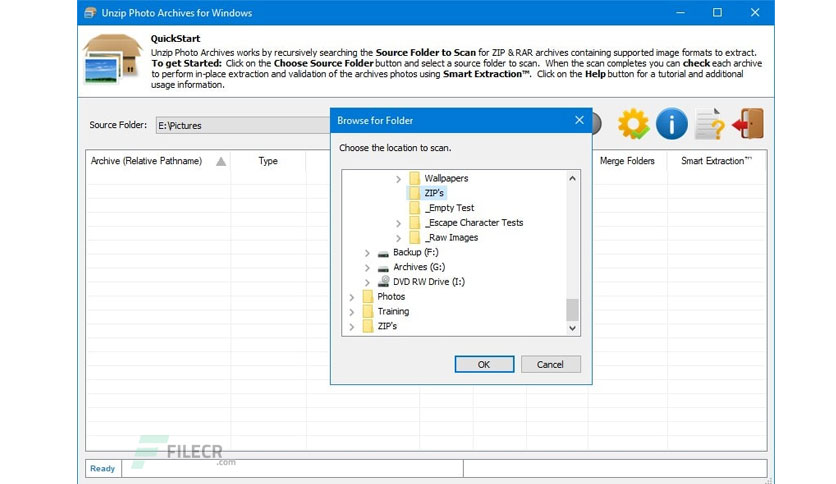Click the Source Folder path field

243,125
